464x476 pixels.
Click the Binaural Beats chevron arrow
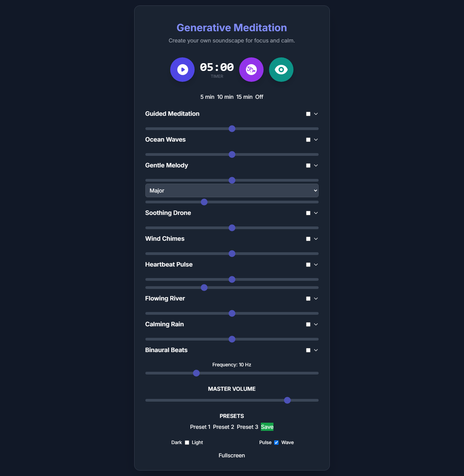[x=316, y=350]
